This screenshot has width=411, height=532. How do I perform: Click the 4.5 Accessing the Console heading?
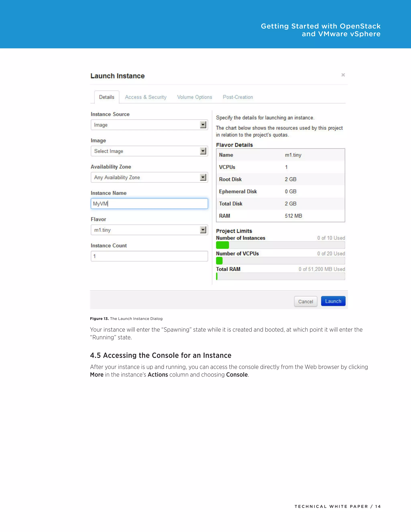point(161,355)
